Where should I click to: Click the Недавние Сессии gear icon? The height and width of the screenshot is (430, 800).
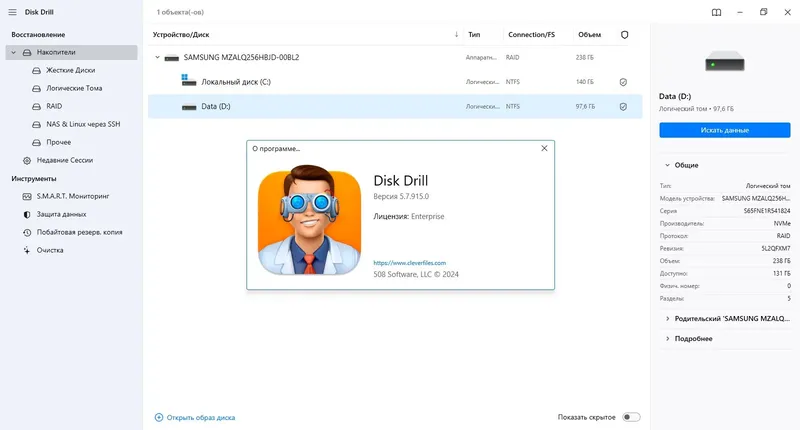pos(27,160)
